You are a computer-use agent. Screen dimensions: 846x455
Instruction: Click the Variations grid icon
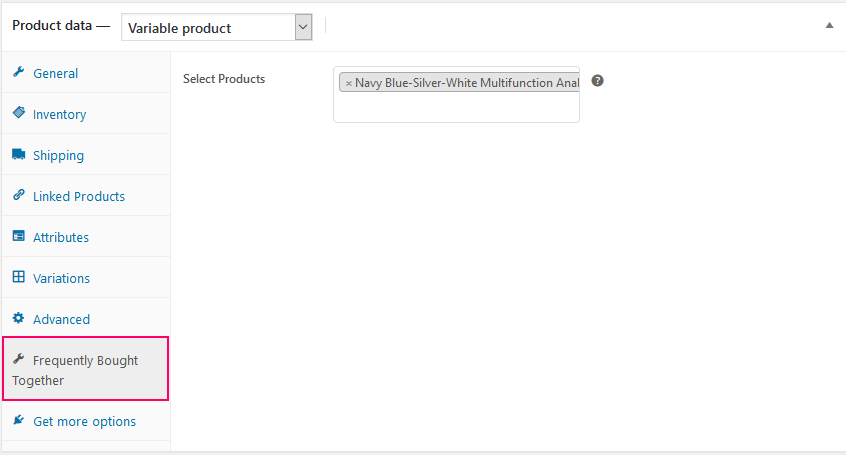click(x=18, y=278)
